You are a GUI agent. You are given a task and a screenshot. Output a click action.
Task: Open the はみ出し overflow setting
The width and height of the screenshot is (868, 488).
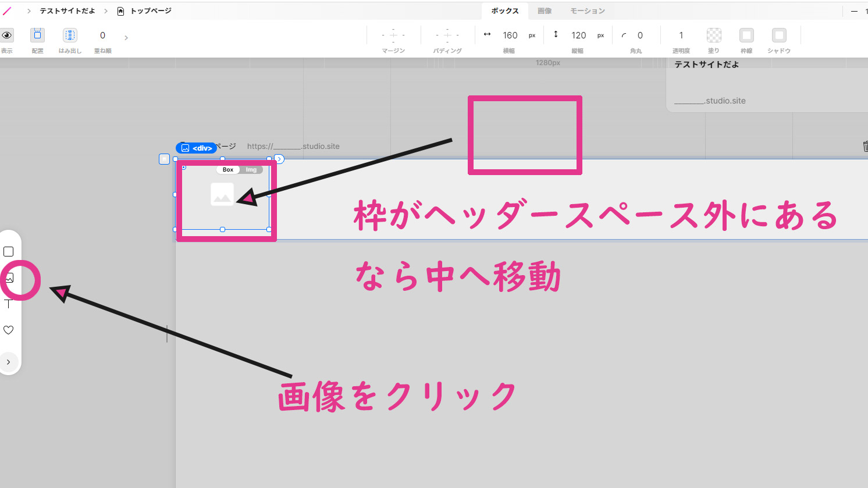70,35
